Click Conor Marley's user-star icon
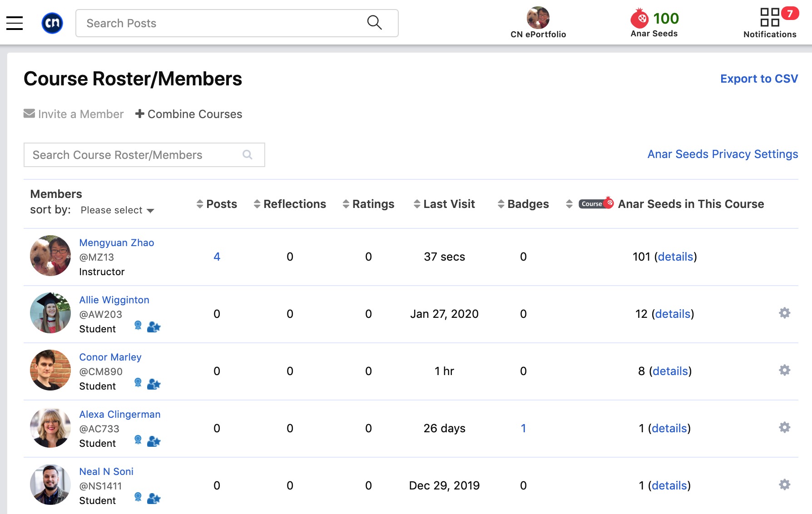Viewport: 812px width, 514px height. 154,384
